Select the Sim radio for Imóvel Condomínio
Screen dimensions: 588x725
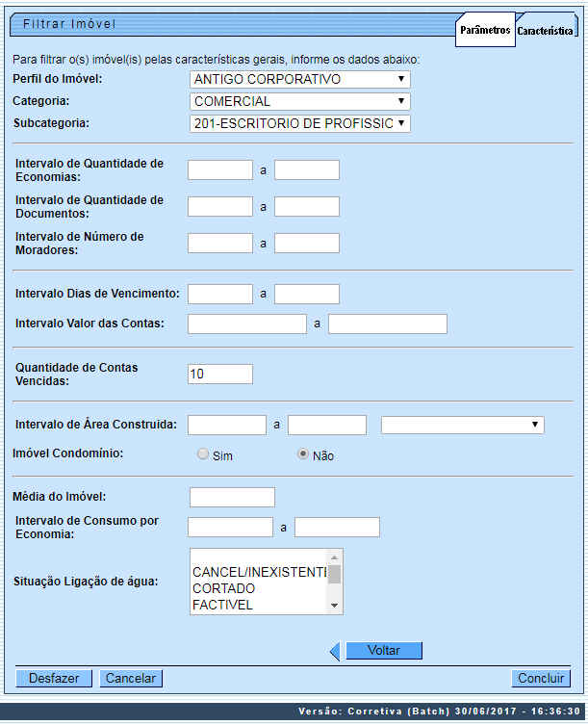203,454
